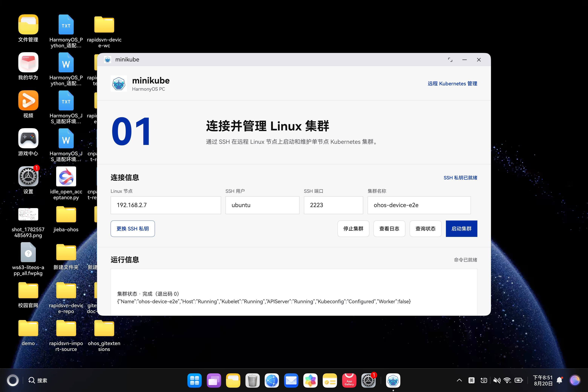
Task: Launch the browser from the dock
Action: click(x=272, y=381)
